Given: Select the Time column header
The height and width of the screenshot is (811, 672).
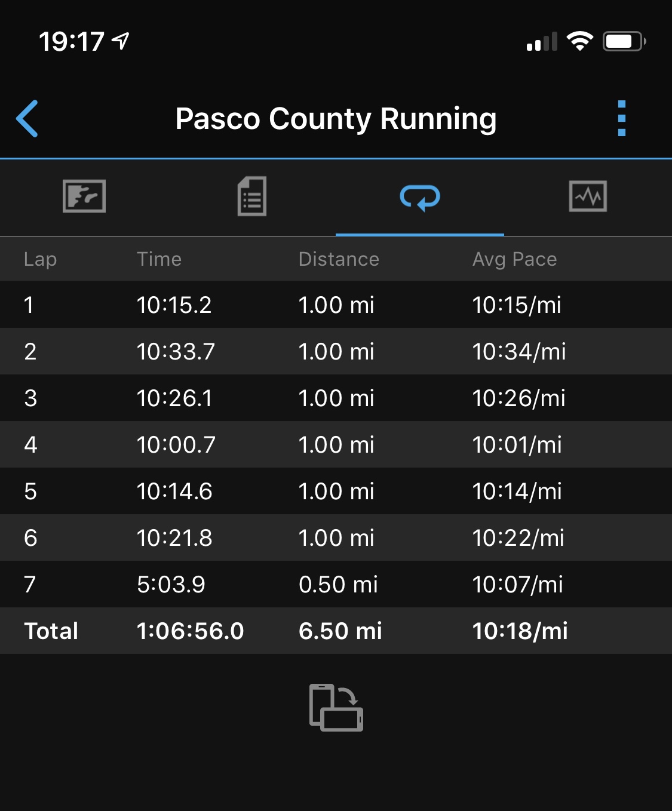Looking at the screenshot, I should coord(159,259).
